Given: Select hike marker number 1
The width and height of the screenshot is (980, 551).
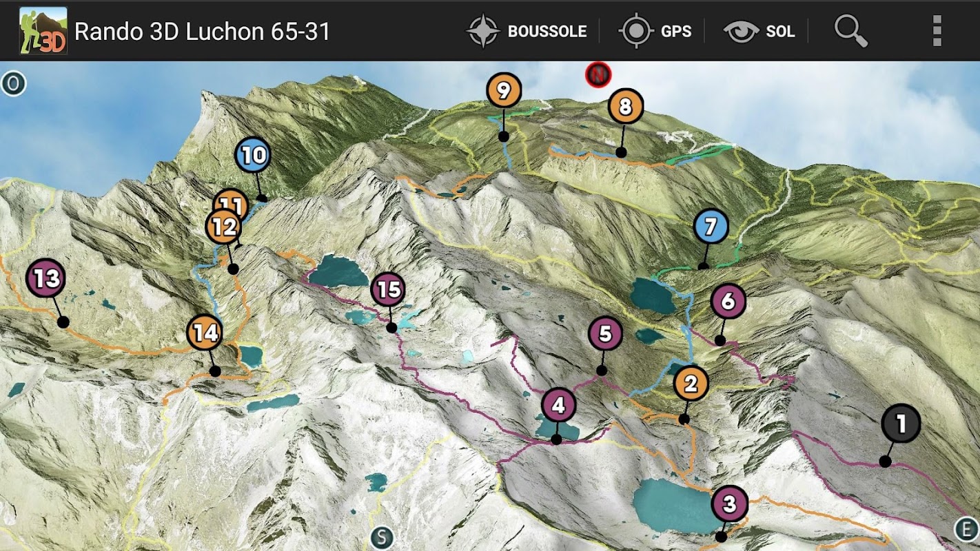Looking at the screenshot, I should pos(901,424).
